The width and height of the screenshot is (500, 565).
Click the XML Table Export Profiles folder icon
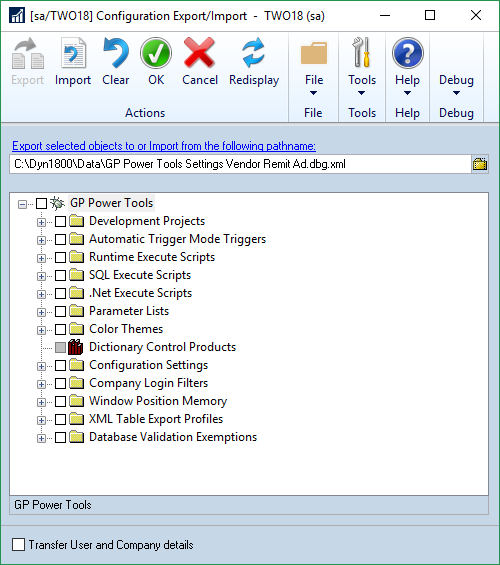[x=76, y=419]
